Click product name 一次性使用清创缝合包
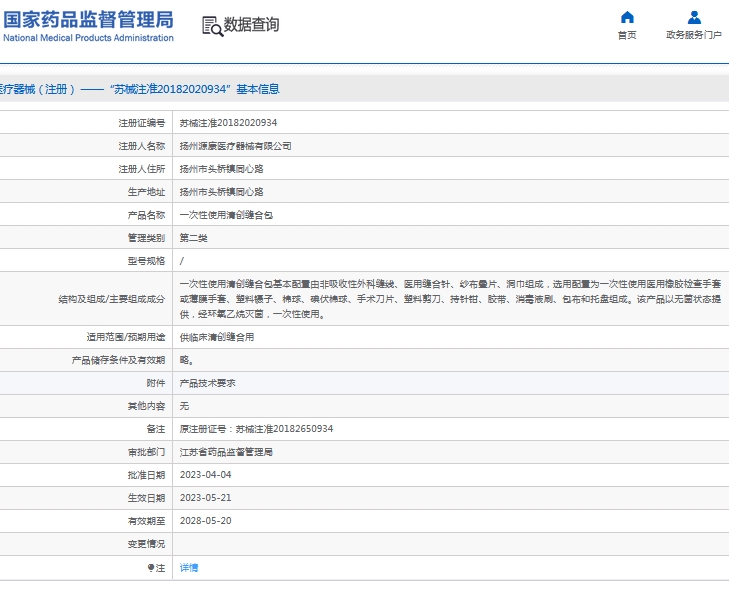Viewport: 729px width, 589px height. pos(226,215)
